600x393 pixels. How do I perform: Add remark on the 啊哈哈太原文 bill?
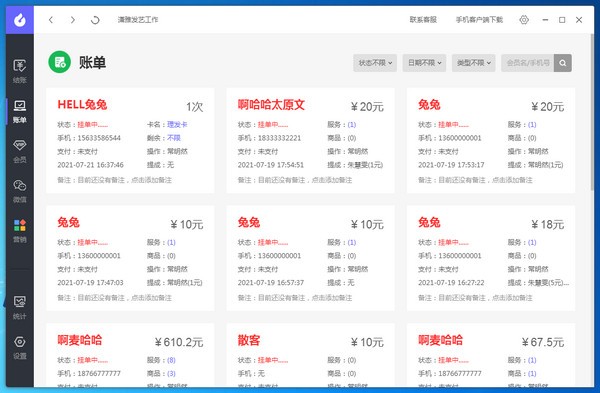click(295, 180)
